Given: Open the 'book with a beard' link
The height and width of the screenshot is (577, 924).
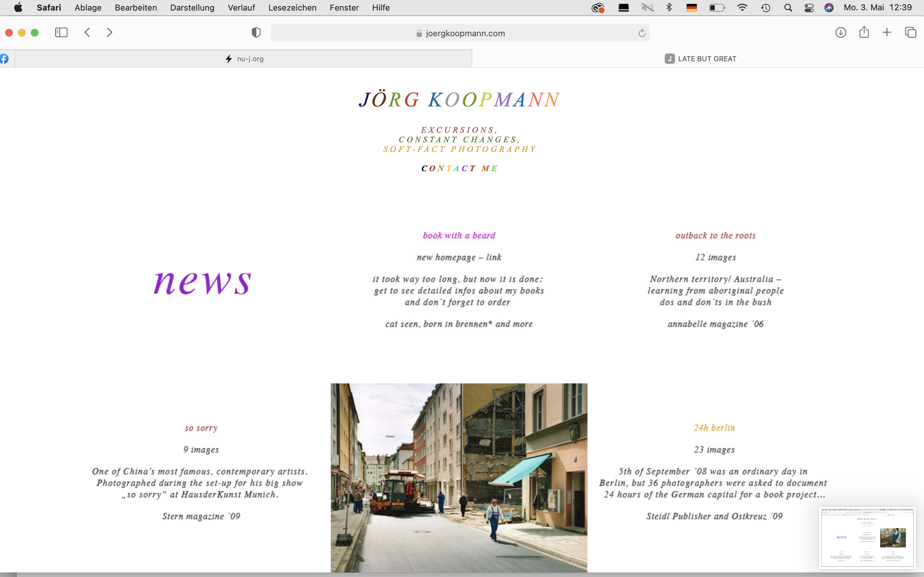Looking at the screenshot, I should coord(458,236).
